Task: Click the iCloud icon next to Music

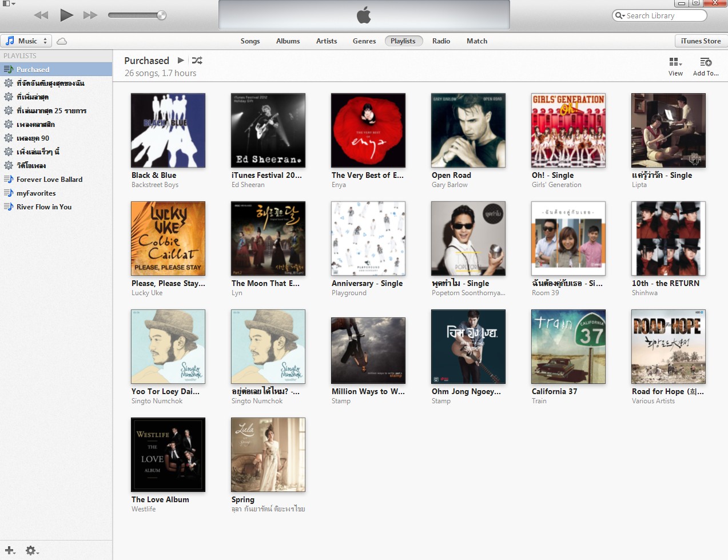Action: tap(62, 41)
